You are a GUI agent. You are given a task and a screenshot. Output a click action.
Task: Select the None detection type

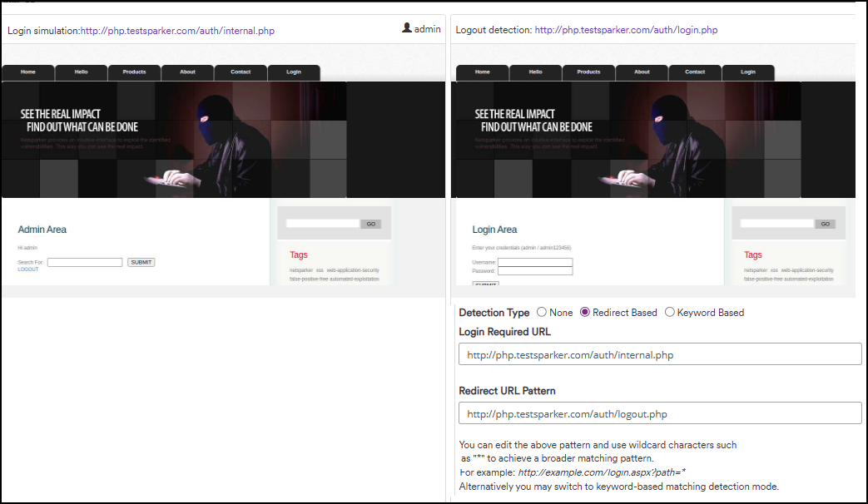(x=542, y=313)
